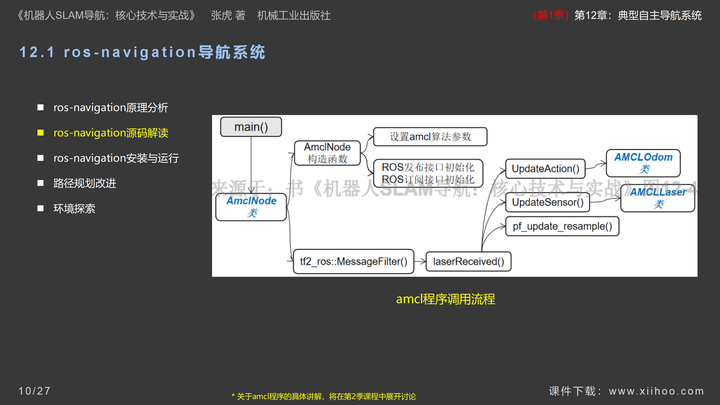Click the AMCLLaser 类 box
Viewport: 720px width, 405px height.
tap(658, 198)
